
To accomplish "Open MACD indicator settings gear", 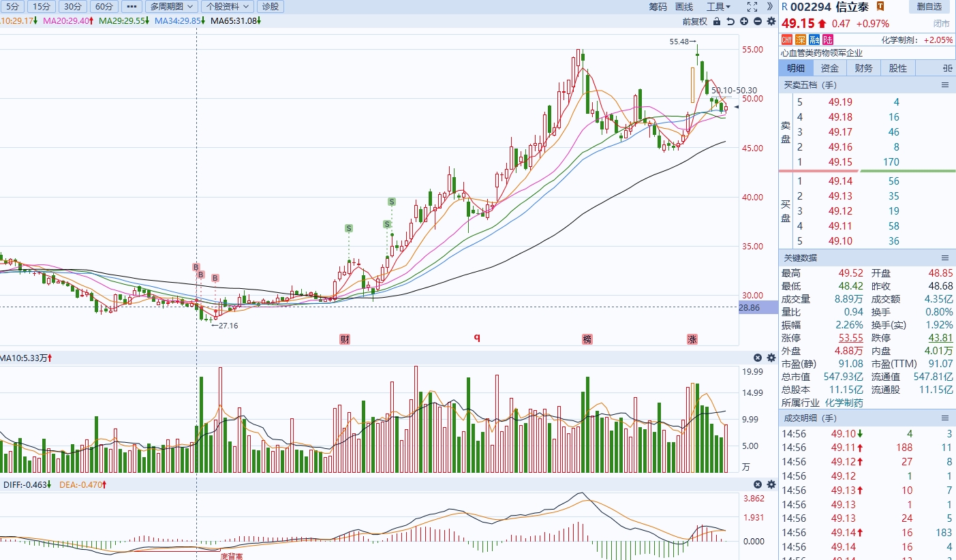I will (x=771, y=484).
